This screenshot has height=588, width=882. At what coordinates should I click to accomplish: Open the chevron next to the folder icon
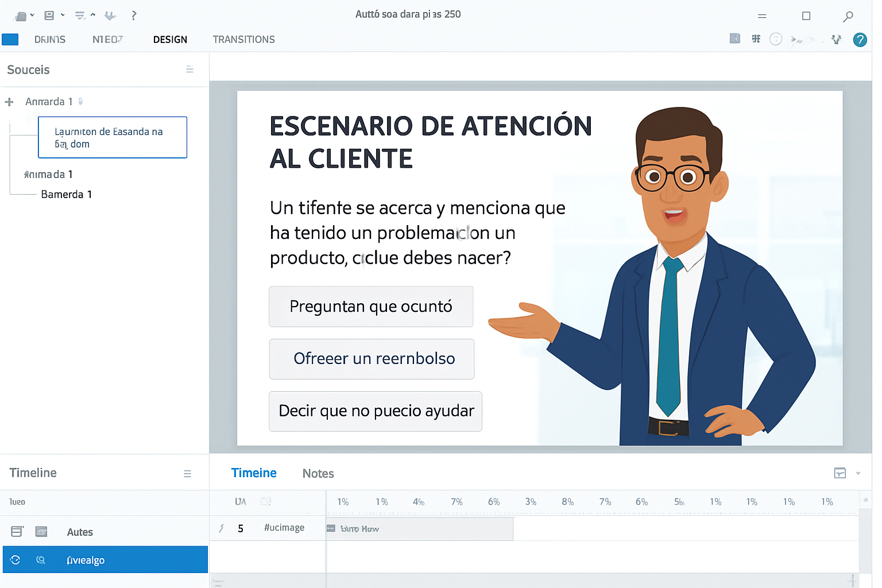pos(32,15)
